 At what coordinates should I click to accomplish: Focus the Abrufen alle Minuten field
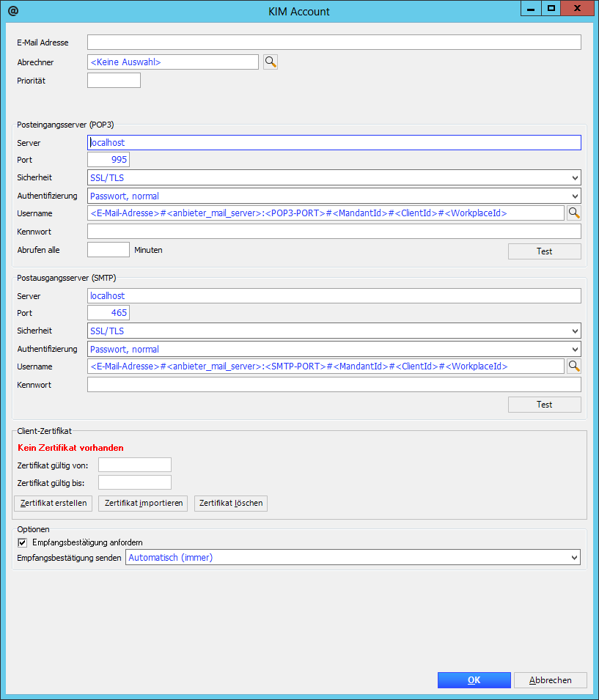(109, 249)
